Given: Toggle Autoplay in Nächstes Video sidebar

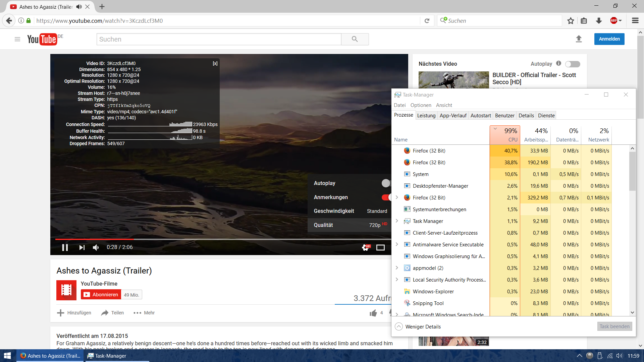Looking at the screenshot, I should click(573, 64).
